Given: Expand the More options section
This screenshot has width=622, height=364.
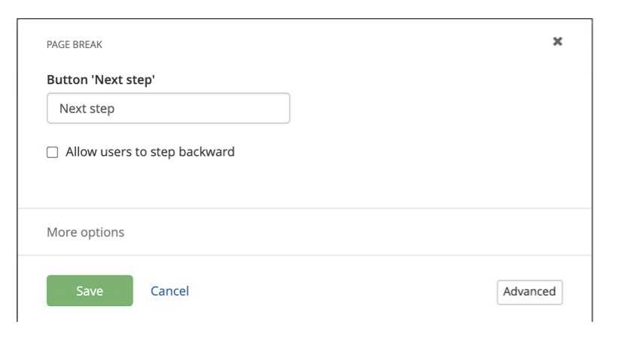Looking at the screenshot, I should 85,232.
